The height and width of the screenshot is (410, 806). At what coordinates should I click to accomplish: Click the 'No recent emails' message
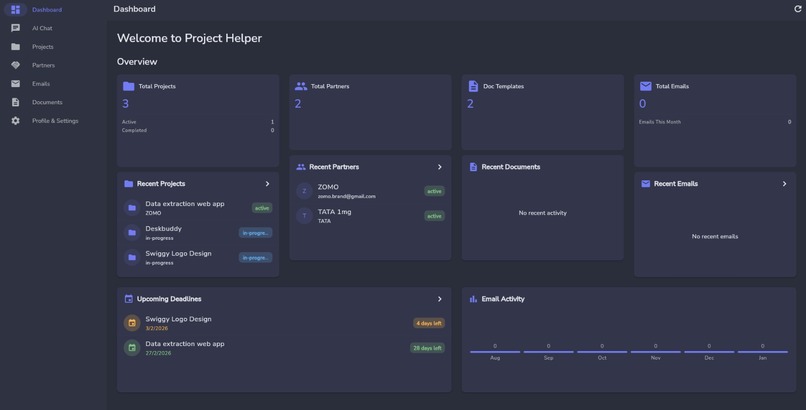[x=715, y=236]
